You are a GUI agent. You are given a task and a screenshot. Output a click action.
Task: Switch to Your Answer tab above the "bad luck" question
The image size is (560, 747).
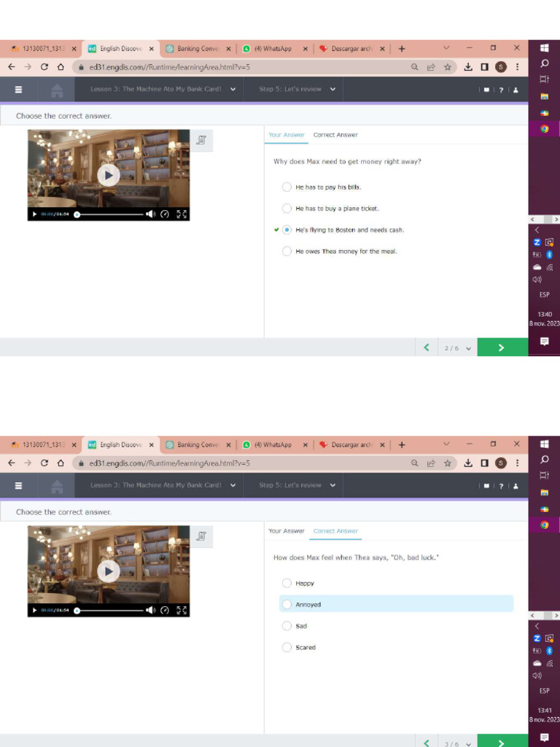coord(287,531)
